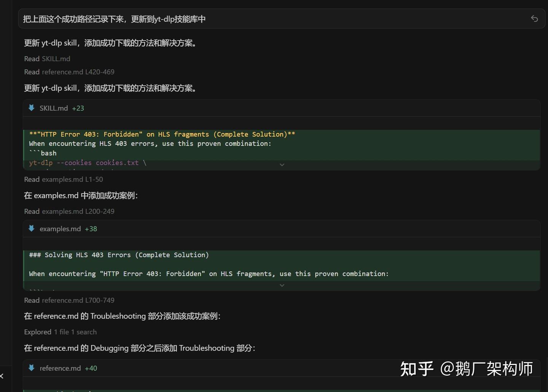Click 'When encountering "HTTP Error 403' examples line

[x=209, y=274]
